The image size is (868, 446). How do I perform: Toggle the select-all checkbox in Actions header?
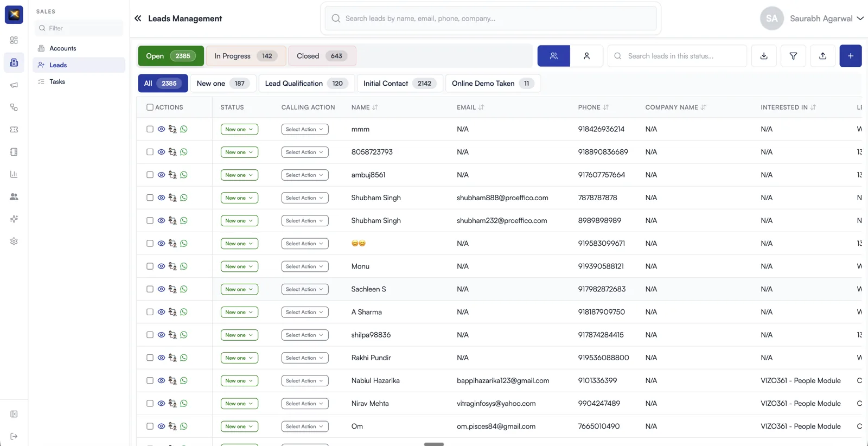tap(150, 107)
